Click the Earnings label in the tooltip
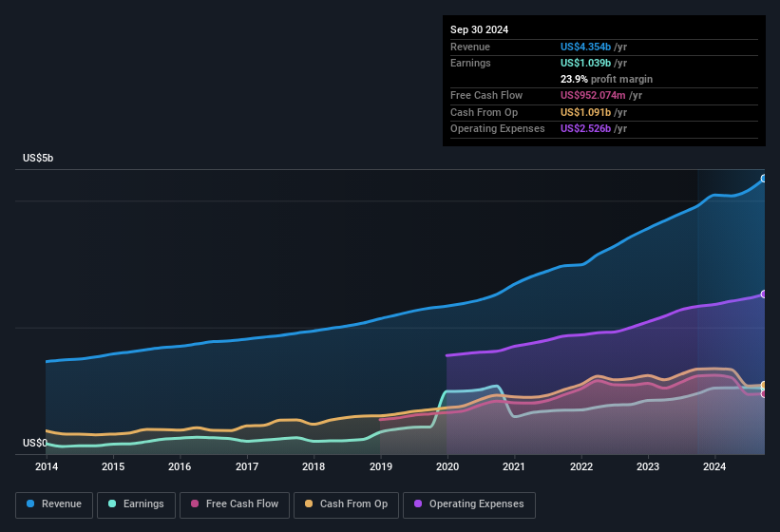This screenshot has width=780, height=532. coord(470,63)
